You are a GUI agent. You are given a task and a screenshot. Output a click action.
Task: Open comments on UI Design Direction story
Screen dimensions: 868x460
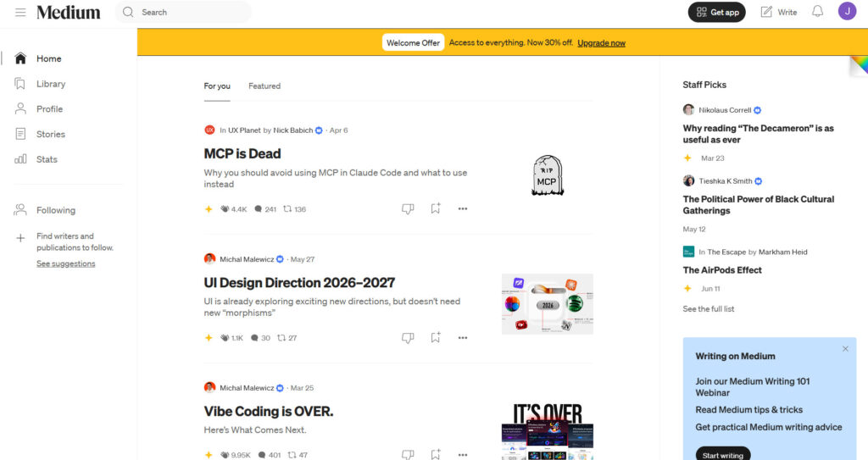point(254,338)
